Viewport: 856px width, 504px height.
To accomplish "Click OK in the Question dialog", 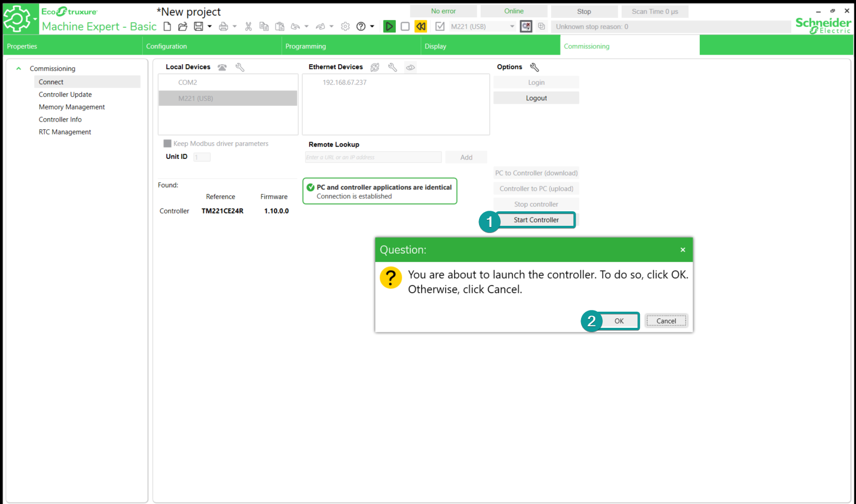I will click(618, 321).
